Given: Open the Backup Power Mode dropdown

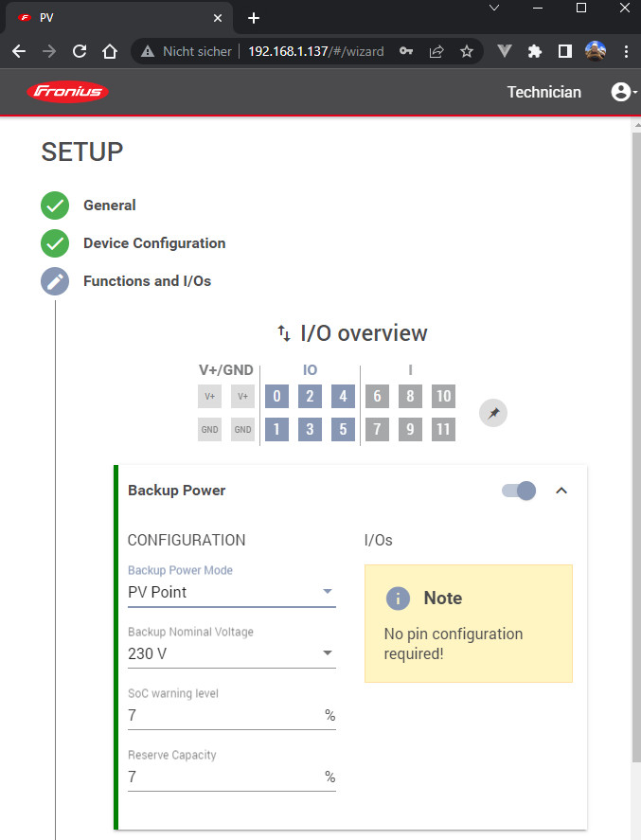Looking at the screenshot, I should pyautogui.click(x=232, y=592).
